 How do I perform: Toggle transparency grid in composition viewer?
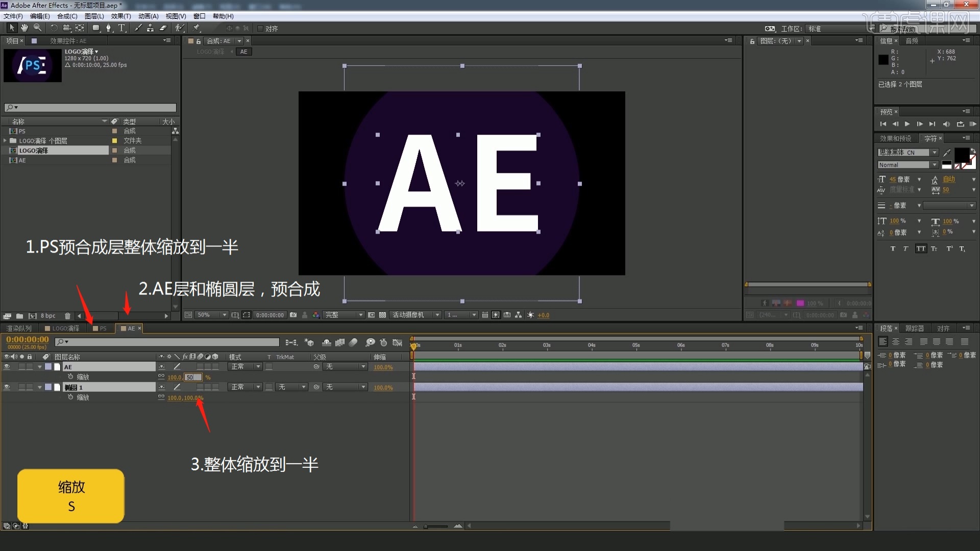click(x=382, y=315)
